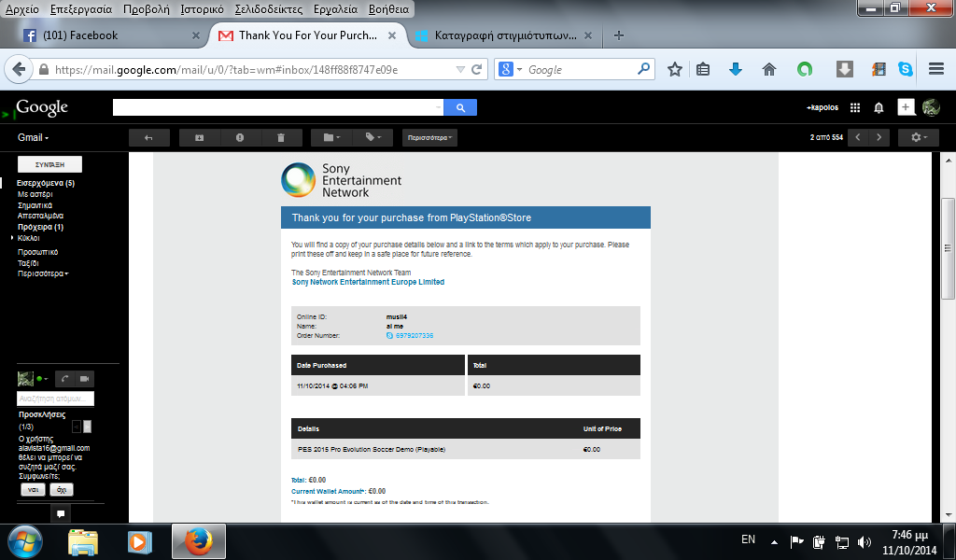Open the Gmail product switcher dropdown

(x=33, y=138)
